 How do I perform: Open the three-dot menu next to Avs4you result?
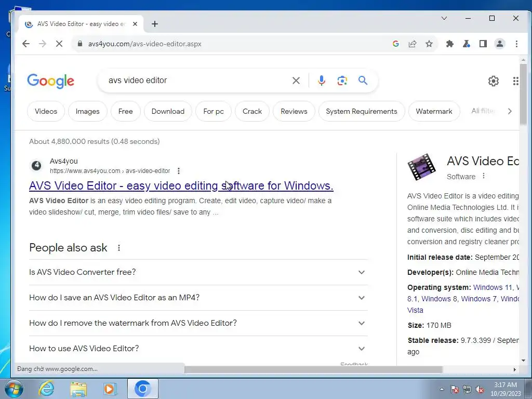click(x=179, y=171)
